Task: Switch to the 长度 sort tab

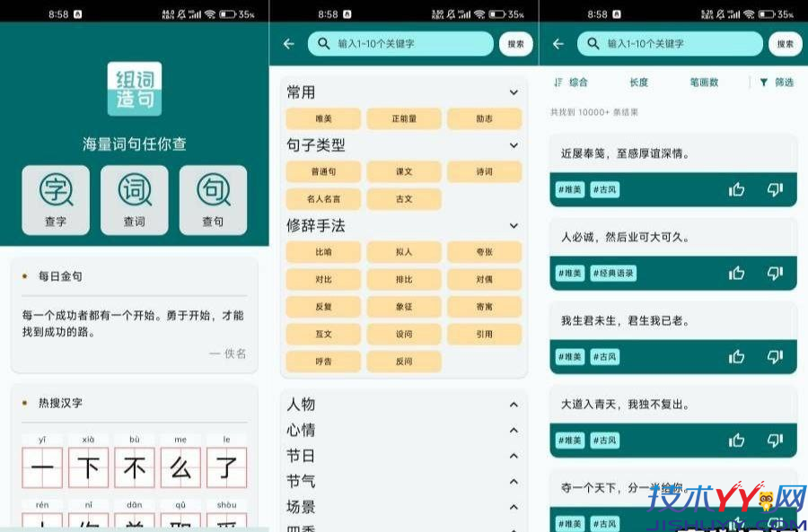Action: pos(639,82)
